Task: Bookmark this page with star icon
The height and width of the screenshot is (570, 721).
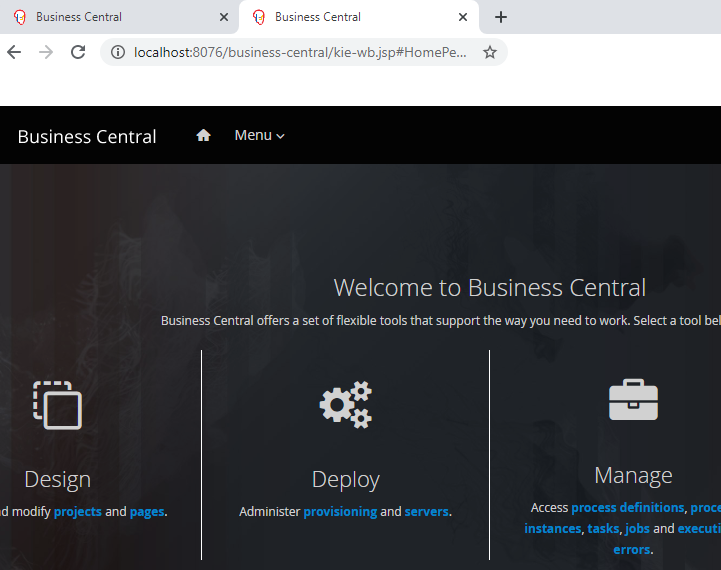Action: 490,52
